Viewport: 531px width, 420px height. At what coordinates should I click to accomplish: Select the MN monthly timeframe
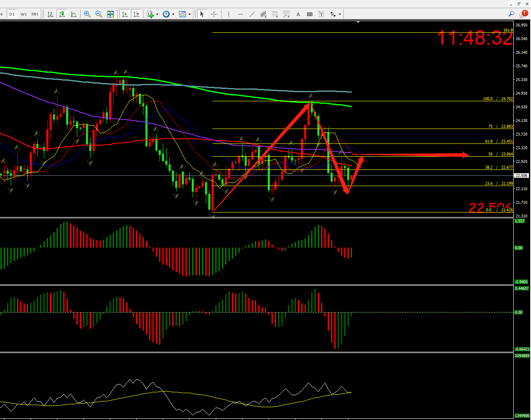click(35, 14)
